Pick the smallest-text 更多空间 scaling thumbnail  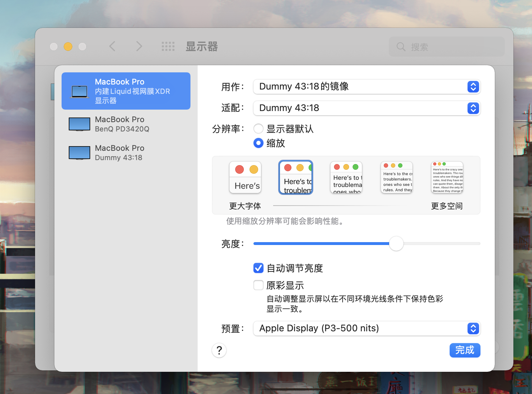coord(447,177)
